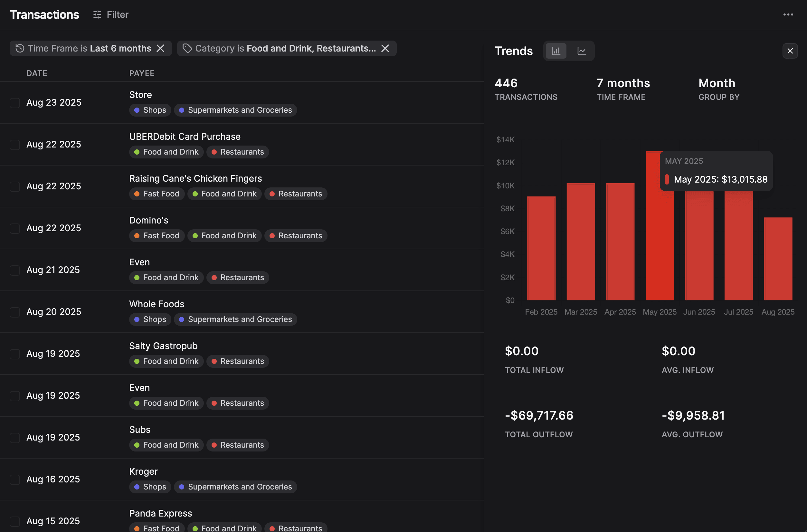Click the PAYEE column header
The image size is (807, 532).
coord(142,73)
